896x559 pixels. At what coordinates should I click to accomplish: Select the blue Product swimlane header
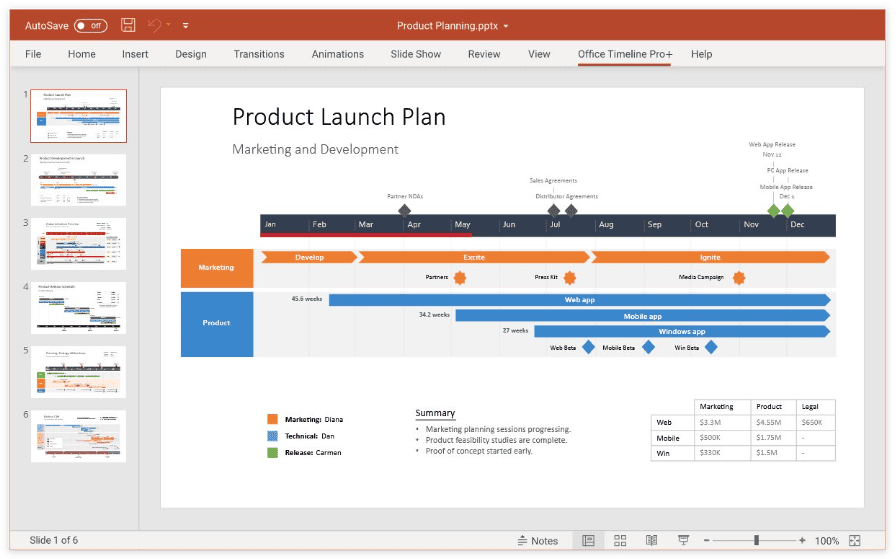(x=217, y=324)
